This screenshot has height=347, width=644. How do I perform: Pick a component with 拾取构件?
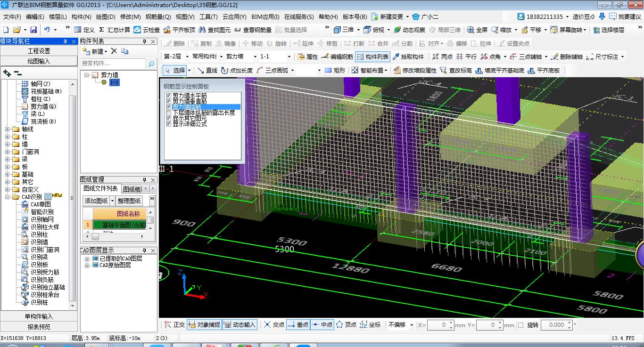(409, 56)
